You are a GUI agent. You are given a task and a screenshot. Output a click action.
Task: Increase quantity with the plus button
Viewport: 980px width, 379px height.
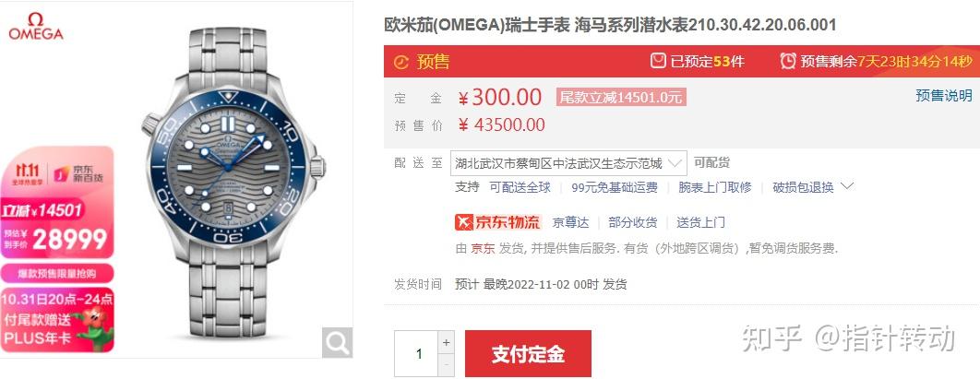click(446, 342)
